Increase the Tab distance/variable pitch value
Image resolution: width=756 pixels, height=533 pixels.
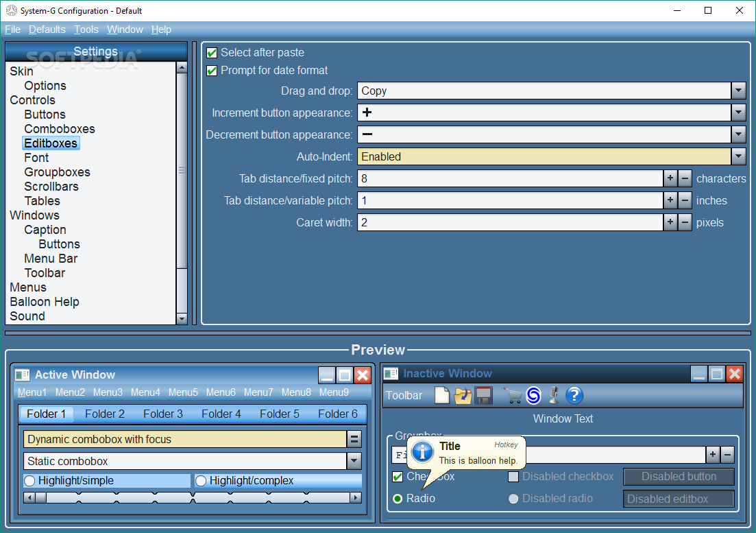[x=670, y=201]
